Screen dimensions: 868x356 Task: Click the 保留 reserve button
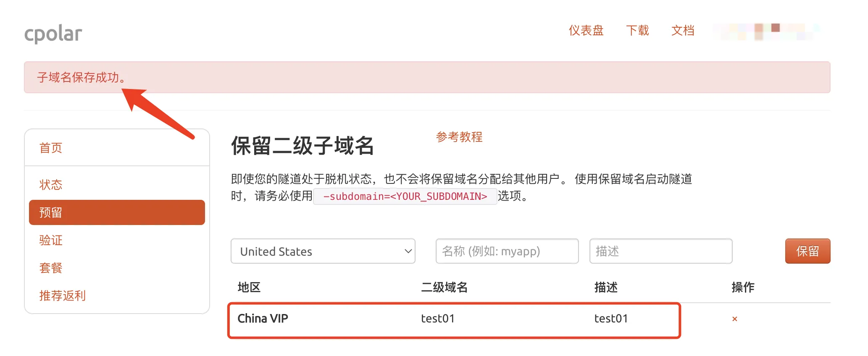click(x=807, y=251)
